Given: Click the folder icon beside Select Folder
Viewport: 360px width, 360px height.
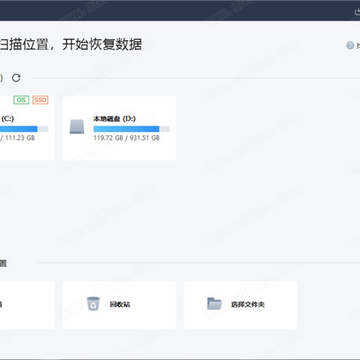Looking at the screenshot, I should pyautogui.click(x=214, y=304).
